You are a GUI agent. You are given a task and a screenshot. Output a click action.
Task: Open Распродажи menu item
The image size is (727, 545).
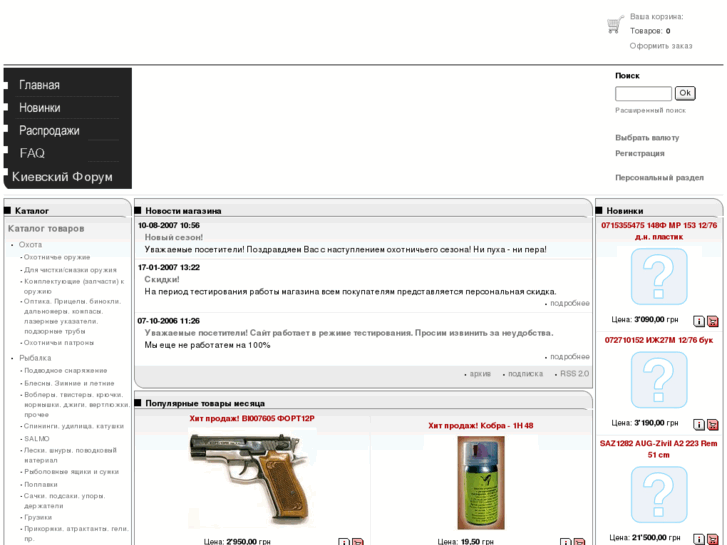(x=49, y=130)
